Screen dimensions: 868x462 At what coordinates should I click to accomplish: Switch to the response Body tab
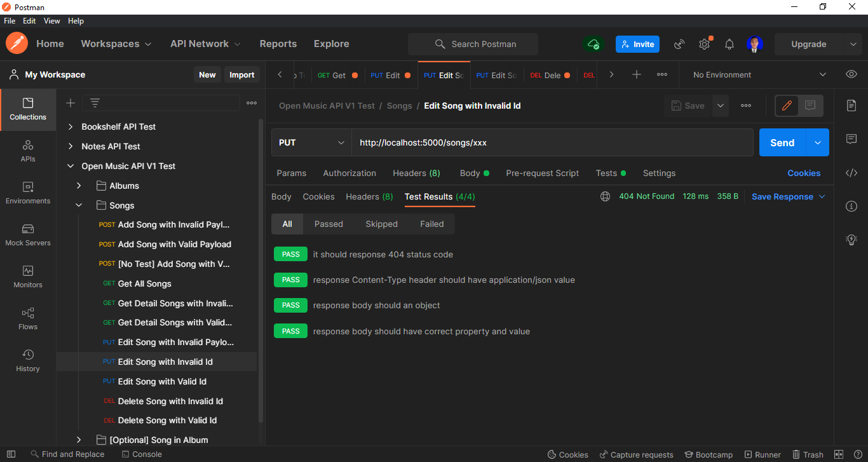(x=281, y=196)
